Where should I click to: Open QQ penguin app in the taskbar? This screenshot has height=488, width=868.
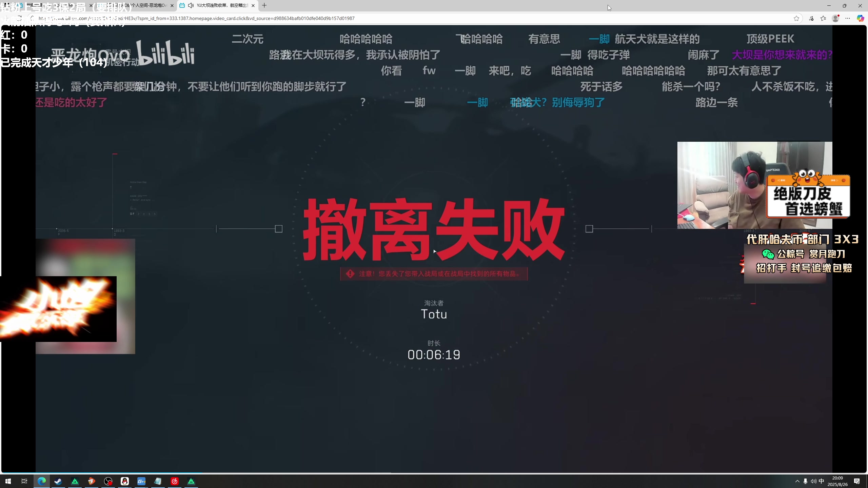tap(125, 481)
